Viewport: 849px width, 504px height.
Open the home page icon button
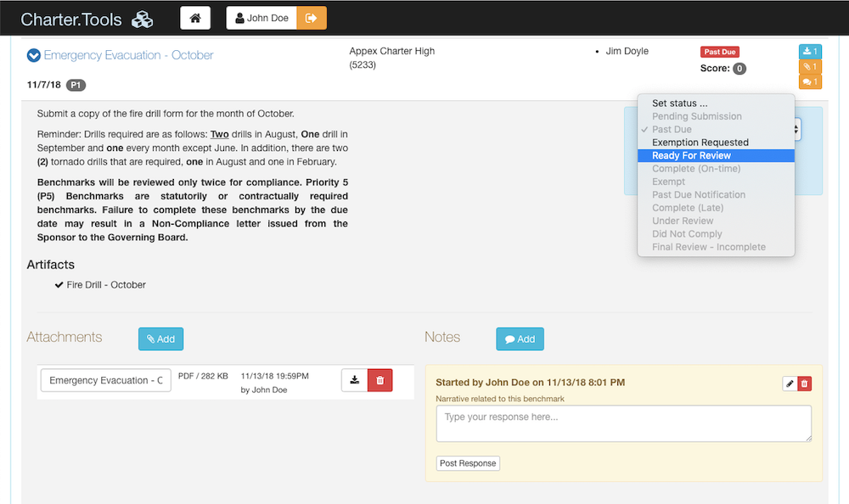(195, 19)
